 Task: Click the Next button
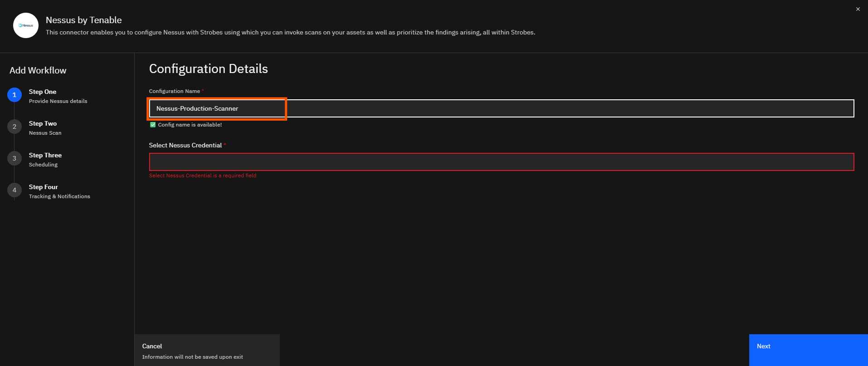(x=808, y=350)
